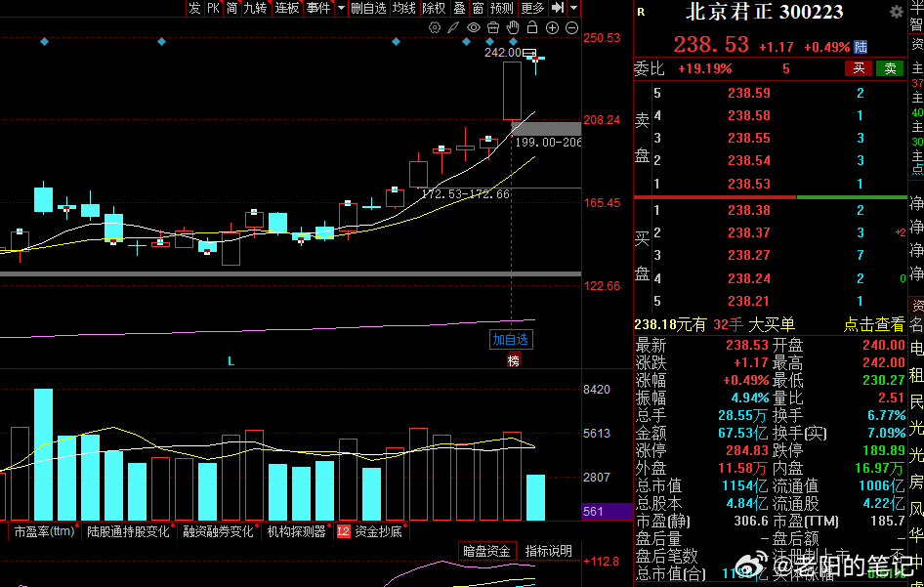Click the gray 199.00-206 gap zone bar
924x587 pixels.
coord(546,129)
